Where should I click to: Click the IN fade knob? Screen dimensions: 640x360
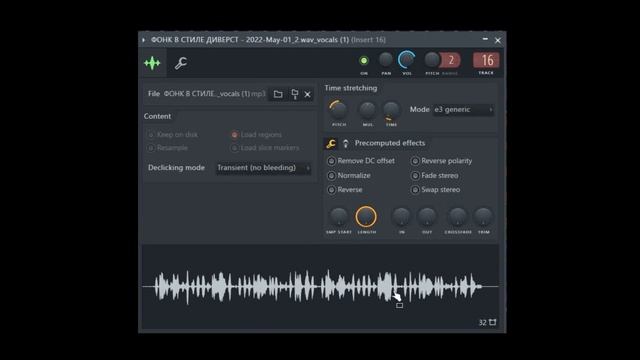point(401,217)
